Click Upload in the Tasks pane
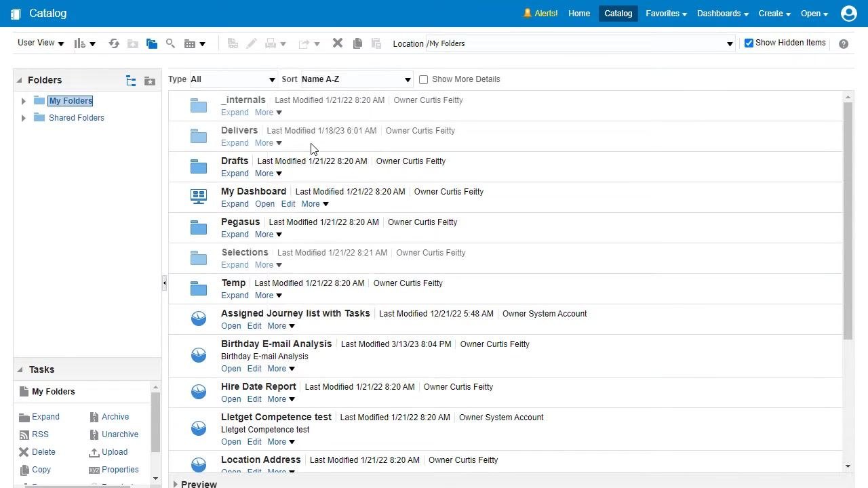868x488 pixels. point(115,452)
